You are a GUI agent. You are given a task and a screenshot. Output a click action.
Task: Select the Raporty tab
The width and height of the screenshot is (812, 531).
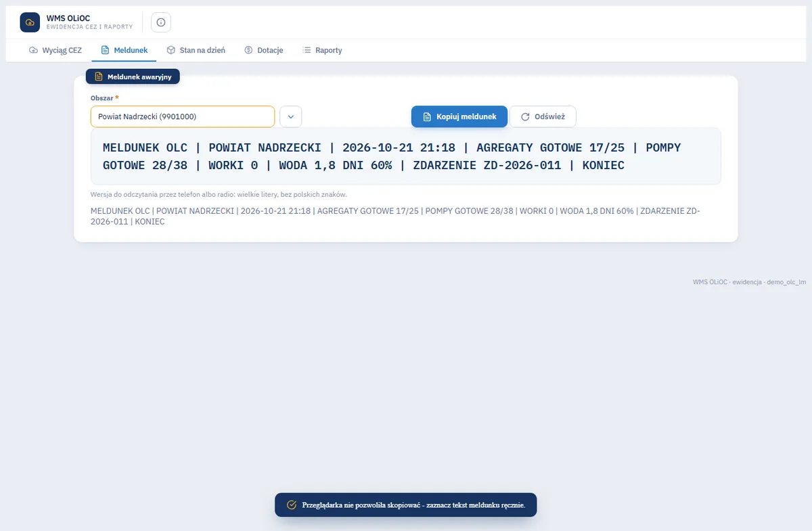(322, 50)
